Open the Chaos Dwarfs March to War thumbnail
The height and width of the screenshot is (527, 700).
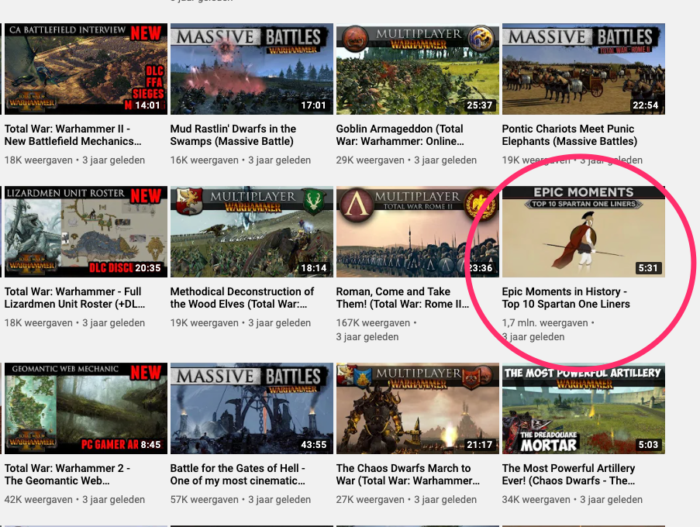point(417,408)
